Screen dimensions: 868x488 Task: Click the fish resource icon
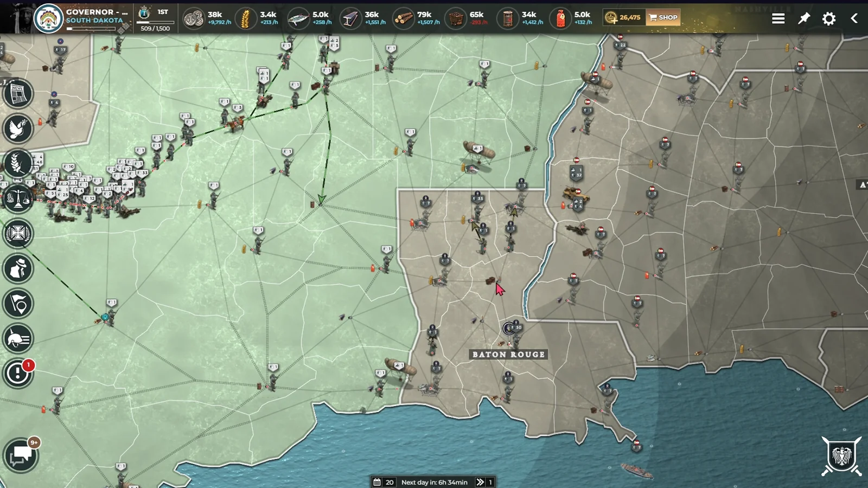pyautogui.click(x=297, y=19)
